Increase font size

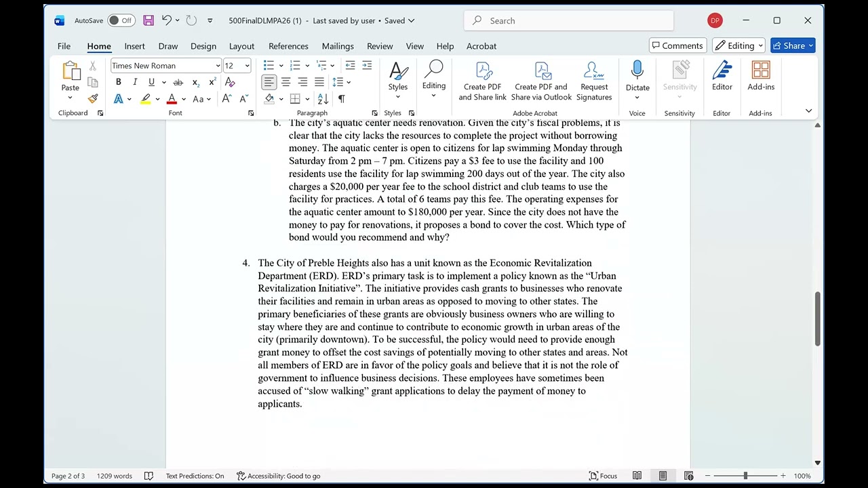[226, 99]
